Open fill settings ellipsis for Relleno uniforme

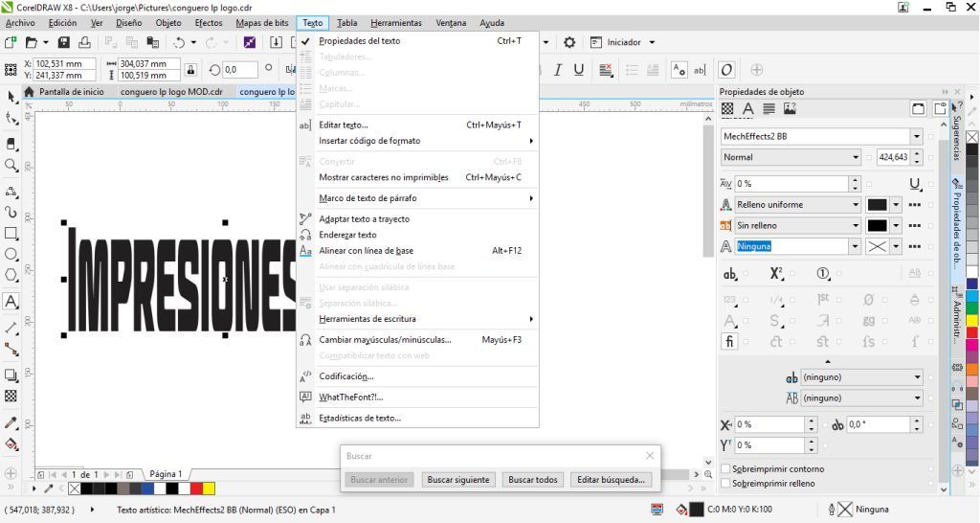[914, 205]
